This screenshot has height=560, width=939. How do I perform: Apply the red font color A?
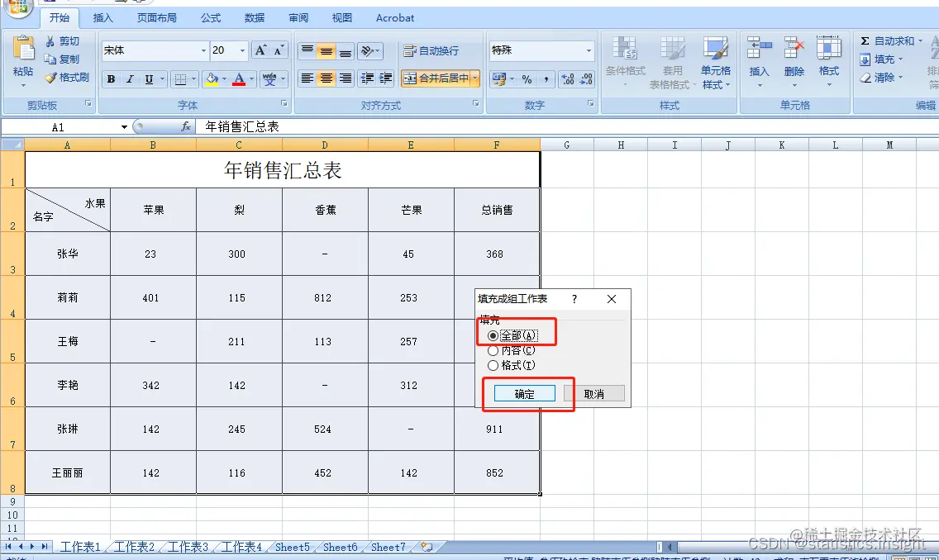pos(239,79)
